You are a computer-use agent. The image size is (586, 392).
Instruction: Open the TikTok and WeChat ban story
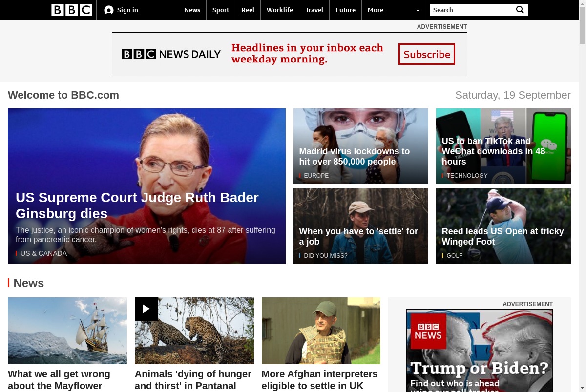tap(493, 151)
